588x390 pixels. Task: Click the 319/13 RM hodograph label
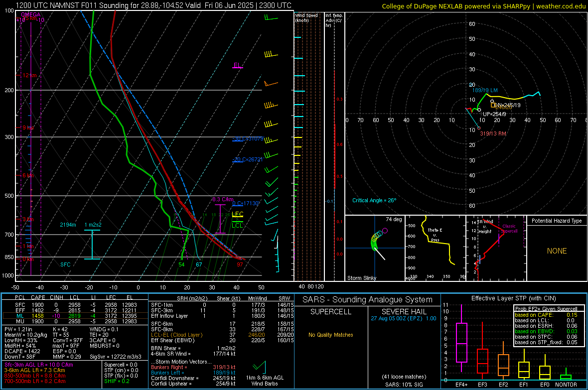tap(493, 133)
